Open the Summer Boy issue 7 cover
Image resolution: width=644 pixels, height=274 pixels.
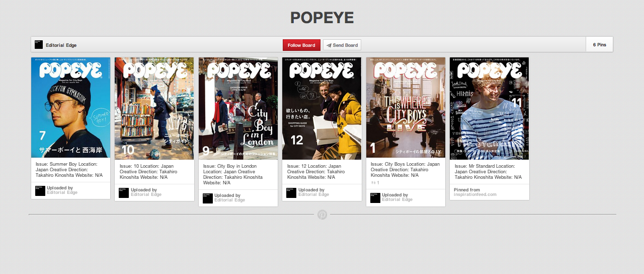tap(70, 107)
